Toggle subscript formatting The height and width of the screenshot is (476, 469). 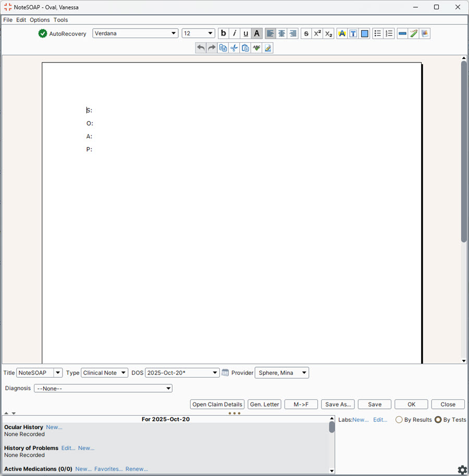coord(328,33)
